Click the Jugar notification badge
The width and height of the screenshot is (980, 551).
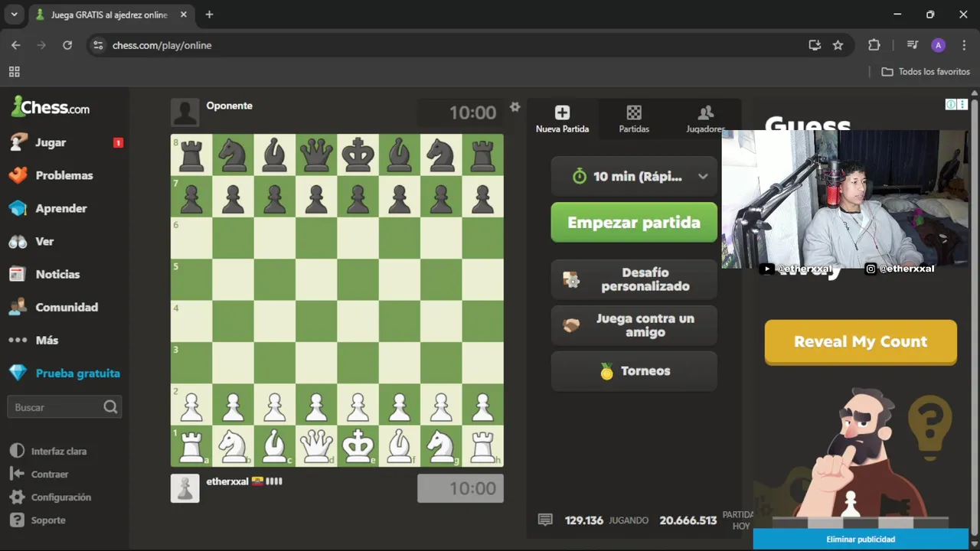118,142
